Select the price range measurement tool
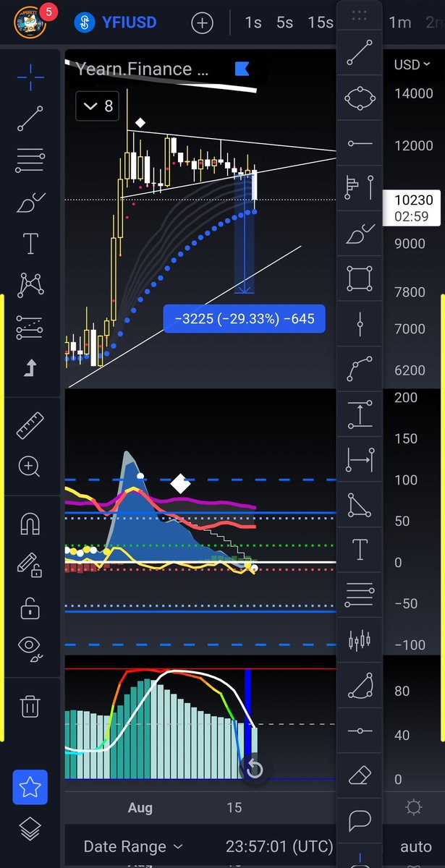 [360, 414]
